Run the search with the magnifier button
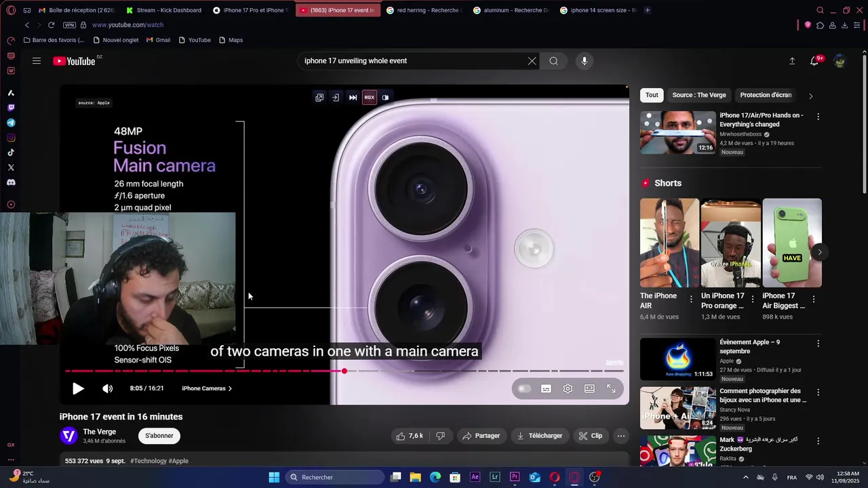 click(x=554, y=61)
